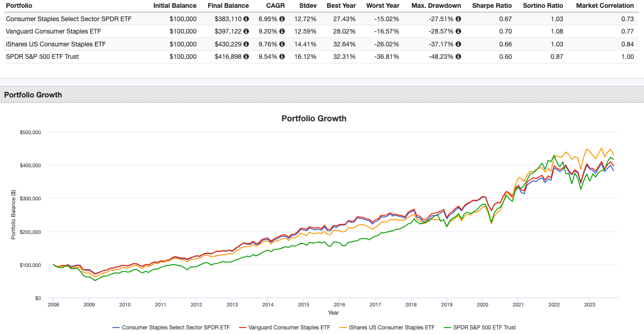Click info icon beside $430,229 final balance
This screenshot has height=334, width=644.
246,44
